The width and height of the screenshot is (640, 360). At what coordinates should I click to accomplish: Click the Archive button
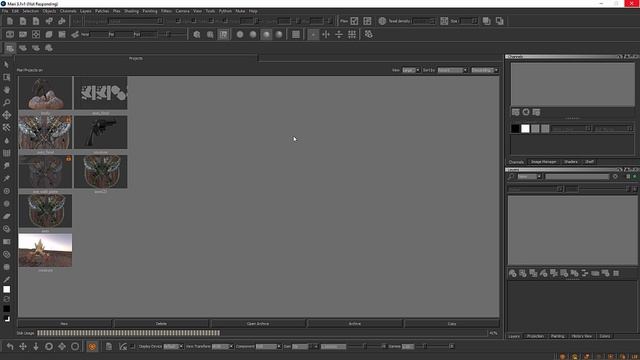click(355, 324)
